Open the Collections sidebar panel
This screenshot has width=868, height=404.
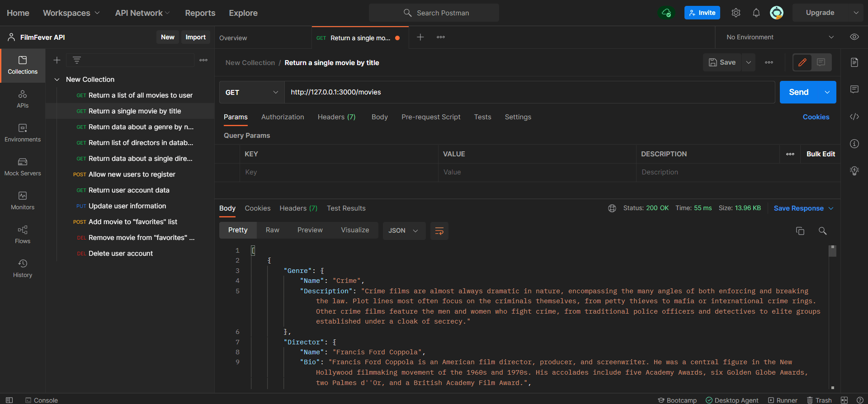pos(23,66)
